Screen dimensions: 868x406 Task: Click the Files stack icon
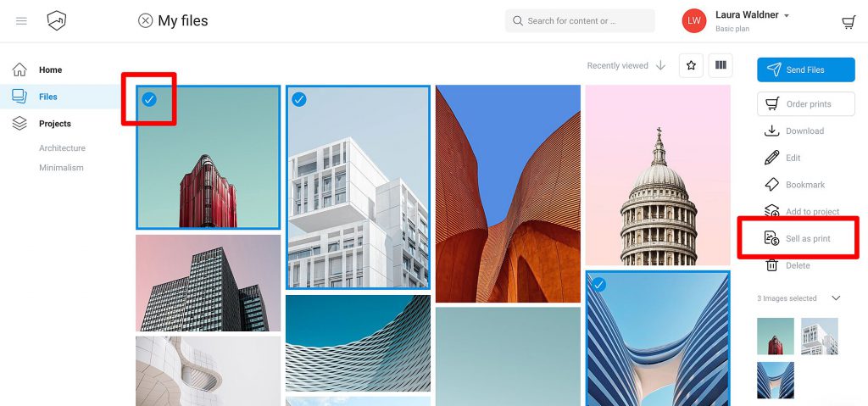[19, 97]
